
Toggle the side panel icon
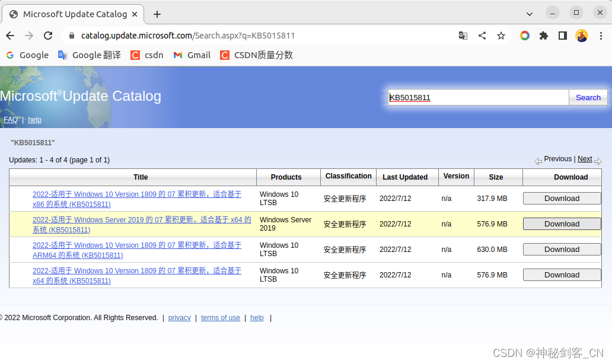point(562,36)
